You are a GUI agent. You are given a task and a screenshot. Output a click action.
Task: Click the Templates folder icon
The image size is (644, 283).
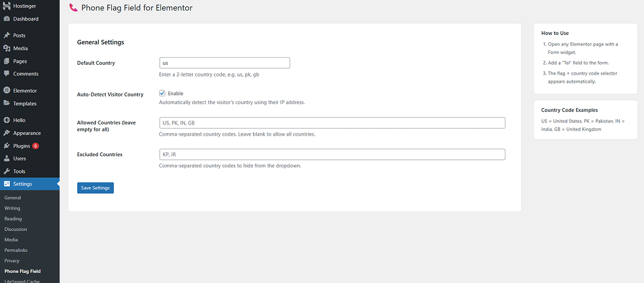point(7,103)
